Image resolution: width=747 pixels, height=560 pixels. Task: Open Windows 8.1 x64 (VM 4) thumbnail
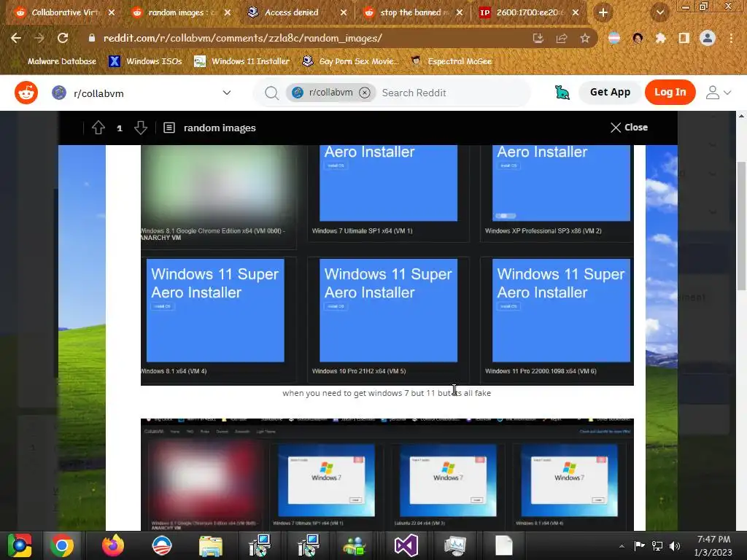215,310
